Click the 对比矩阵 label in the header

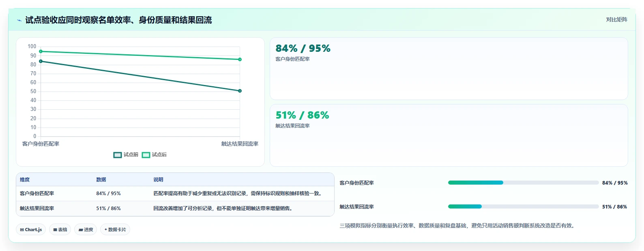click(616, 19)
